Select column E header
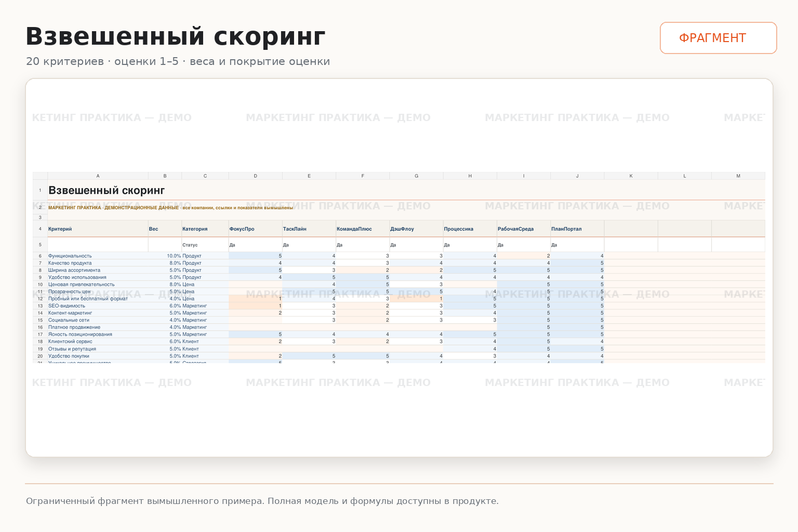798x532 pixels. point(309,176)
